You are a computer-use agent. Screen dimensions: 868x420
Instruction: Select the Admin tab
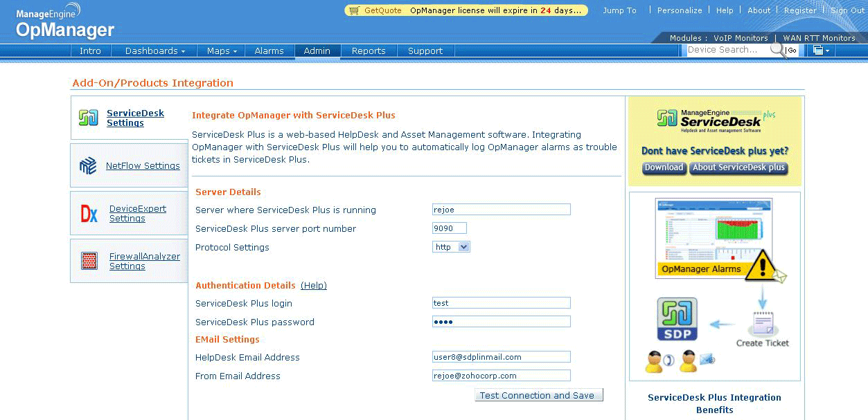pyautogui.click(x=317, y=51)
